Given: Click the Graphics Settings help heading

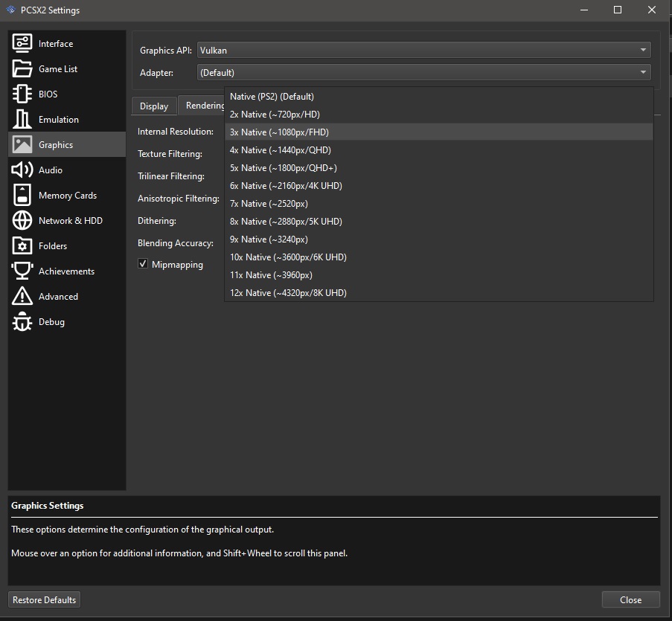Looking at the screenshot, I should (x=47, y=506).
